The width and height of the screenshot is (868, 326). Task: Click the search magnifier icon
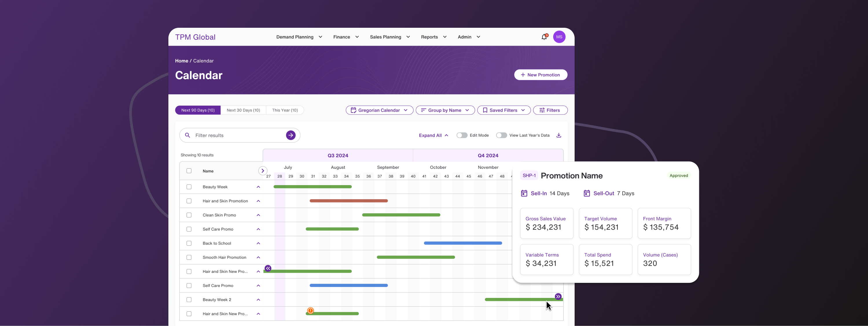pyautogui.click(x=188, y=135)
